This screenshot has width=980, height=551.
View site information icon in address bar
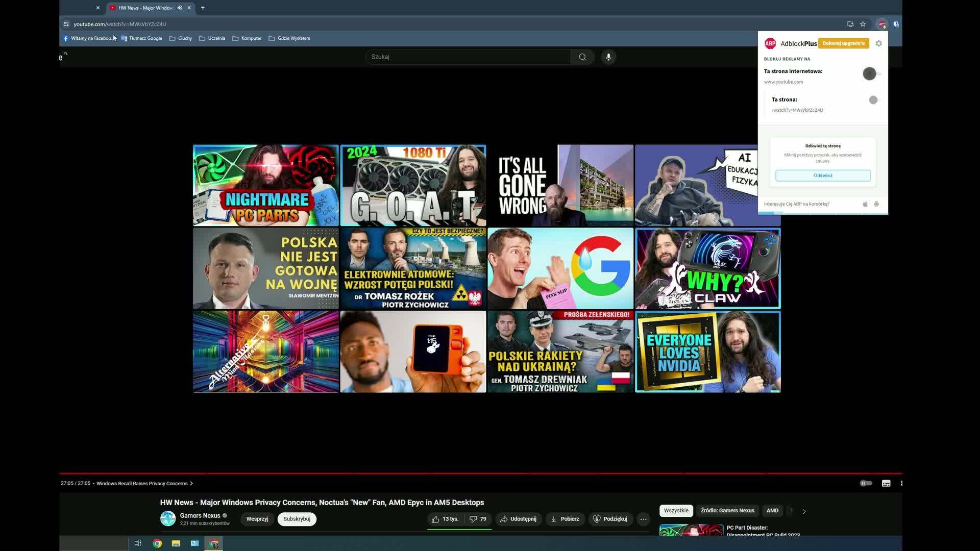[66, 24]
